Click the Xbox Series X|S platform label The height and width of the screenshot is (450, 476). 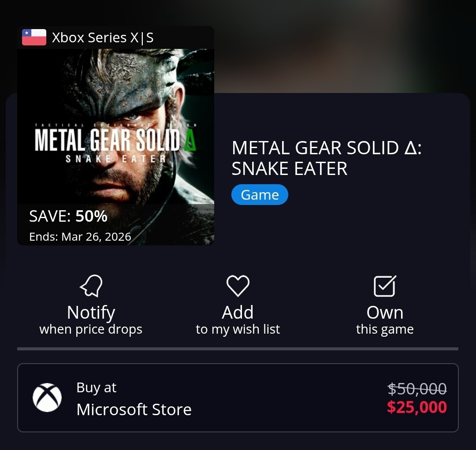[103, 38]
